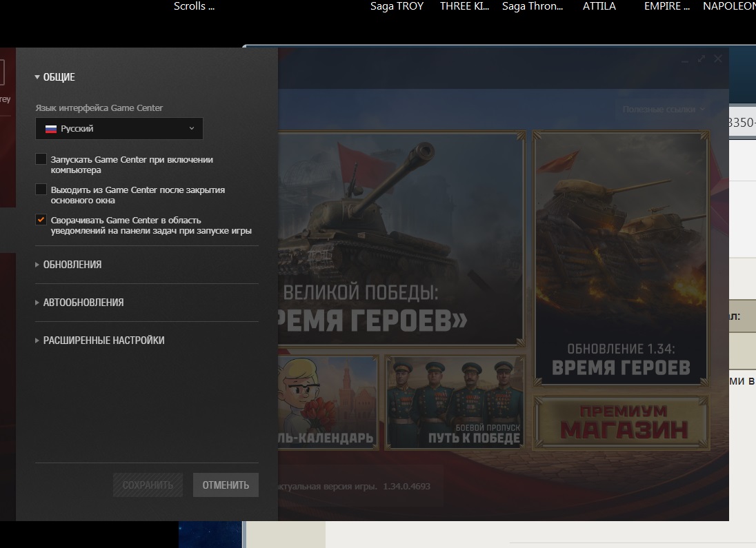This screenshot has width=756, height=548.
Task: Close the Game Center window
Action: (x=718, y=59)
